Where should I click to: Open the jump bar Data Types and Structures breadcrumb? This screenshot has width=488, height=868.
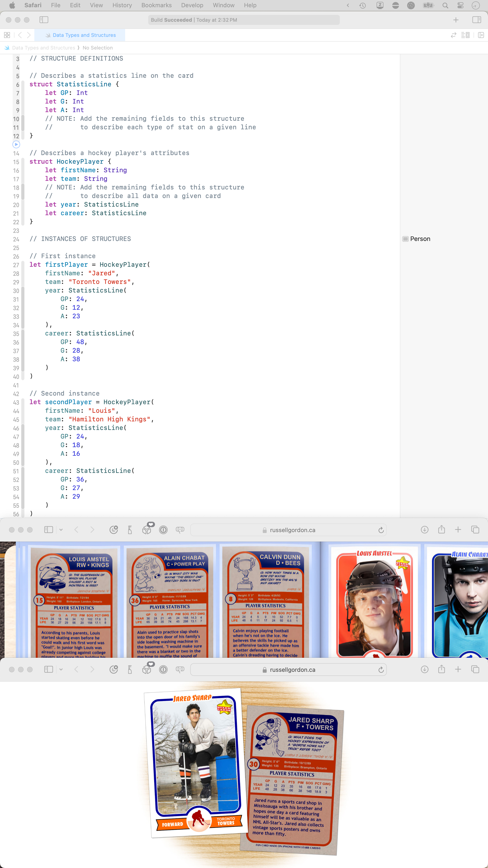(x=43, y=47)
